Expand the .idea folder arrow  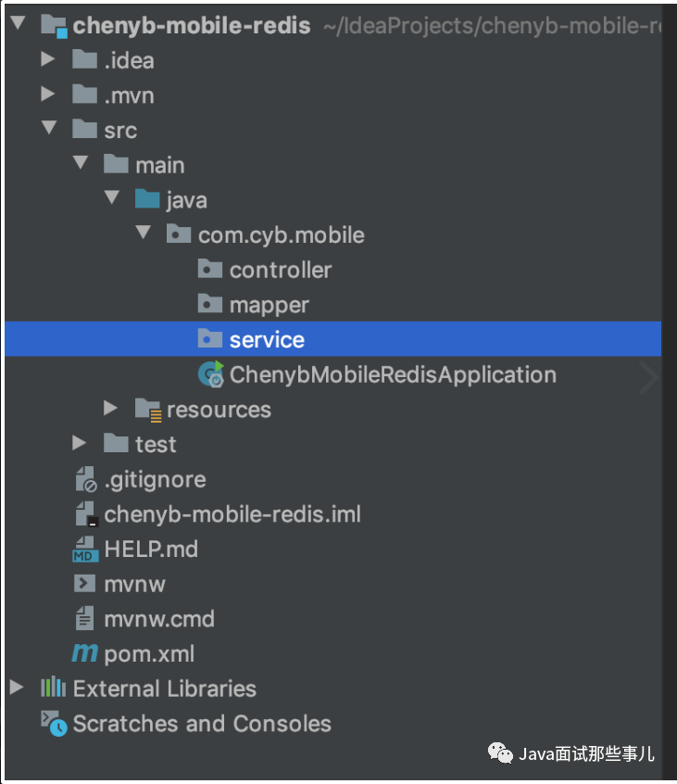pyautogui.click(x=48, y=60)
